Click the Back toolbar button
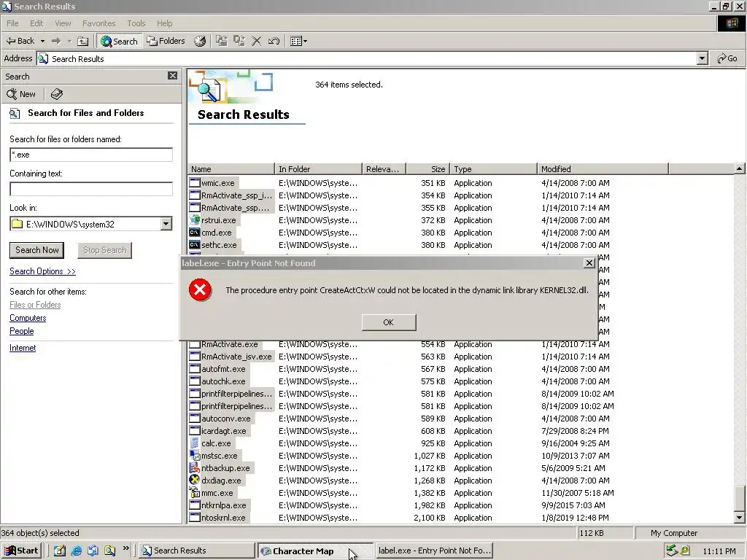 pyautogui.click(x=20, y=41)
